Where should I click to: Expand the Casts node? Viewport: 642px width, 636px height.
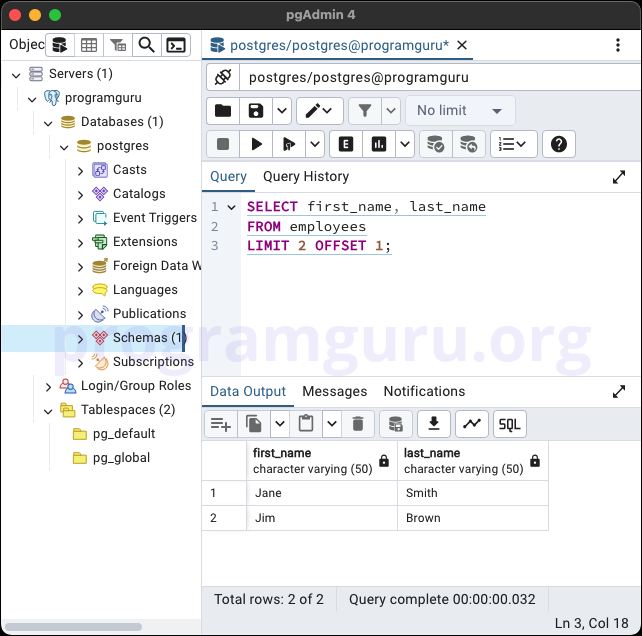(80, 171)
